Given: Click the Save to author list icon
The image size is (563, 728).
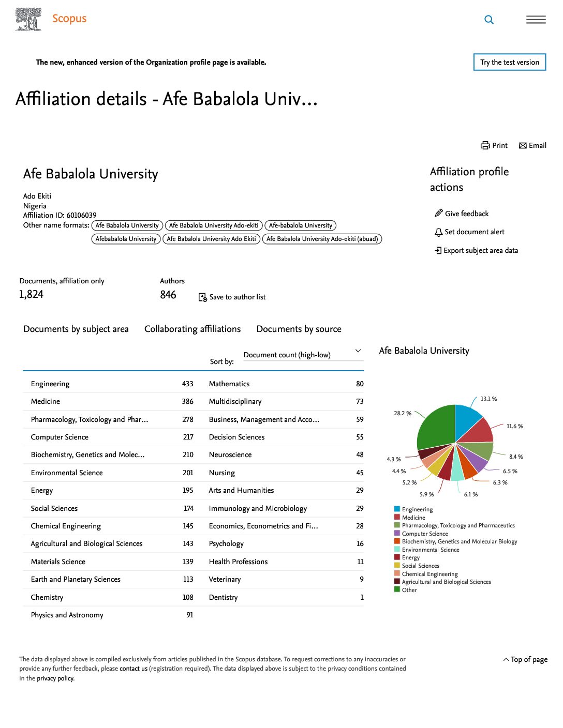Looking at the screenshot, I should point(203,297).
